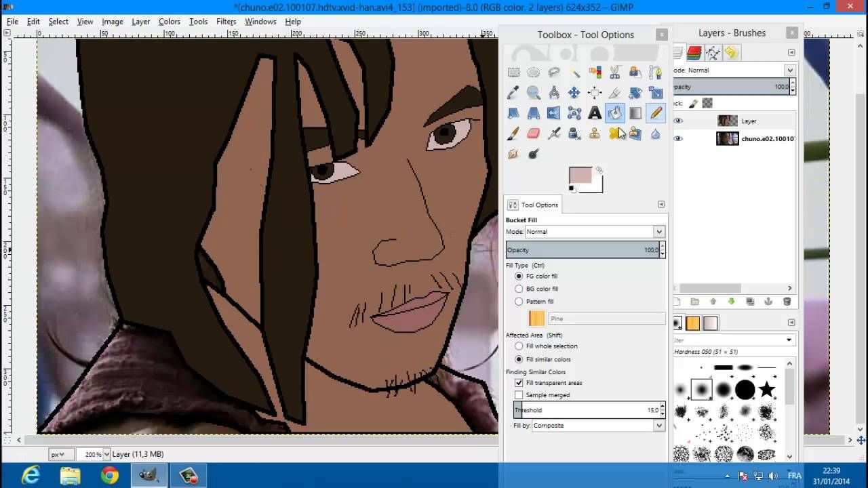The width and height of the screenshot is (868, 488).
Task: Choose the Scissors Select tool
Action: tap(615, 73)
